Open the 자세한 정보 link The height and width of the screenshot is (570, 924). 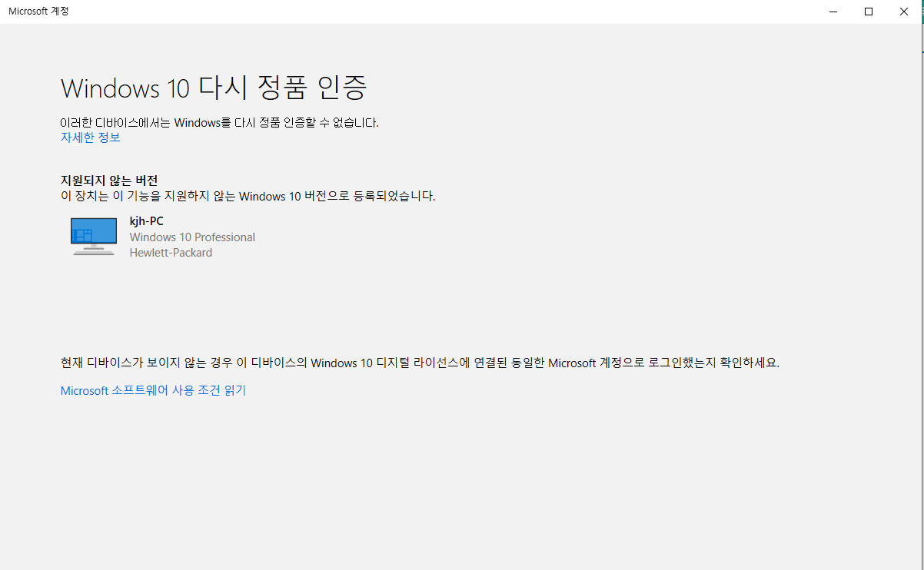click(90, 137)
